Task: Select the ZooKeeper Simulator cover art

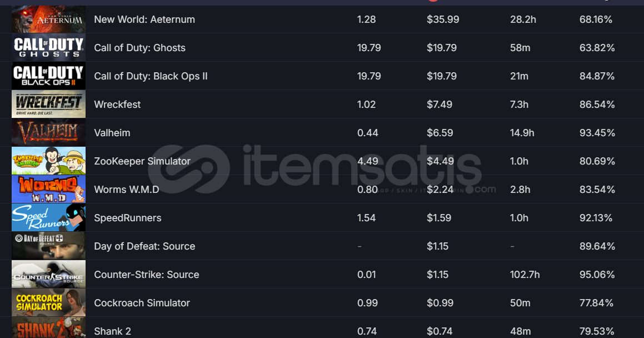Action: (48, 161)
